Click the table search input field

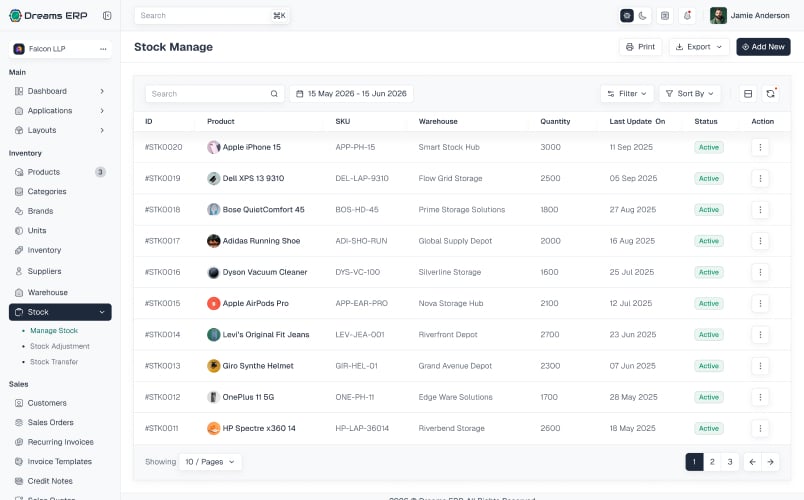pyautogui.click(x=214, y=94)
